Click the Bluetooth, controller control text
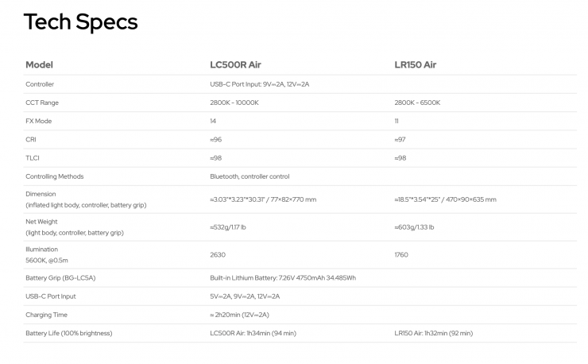This screenshot has width=588, height=364. 250,176
